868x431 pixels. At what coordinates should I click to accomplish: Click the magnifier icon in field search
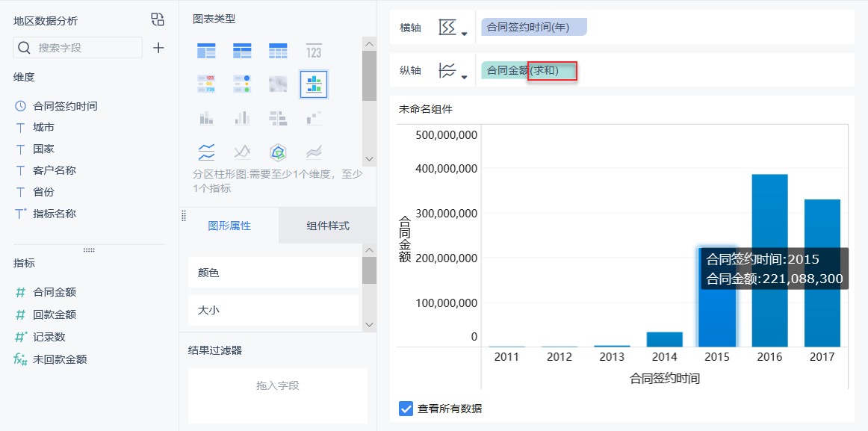pos(24,48)
